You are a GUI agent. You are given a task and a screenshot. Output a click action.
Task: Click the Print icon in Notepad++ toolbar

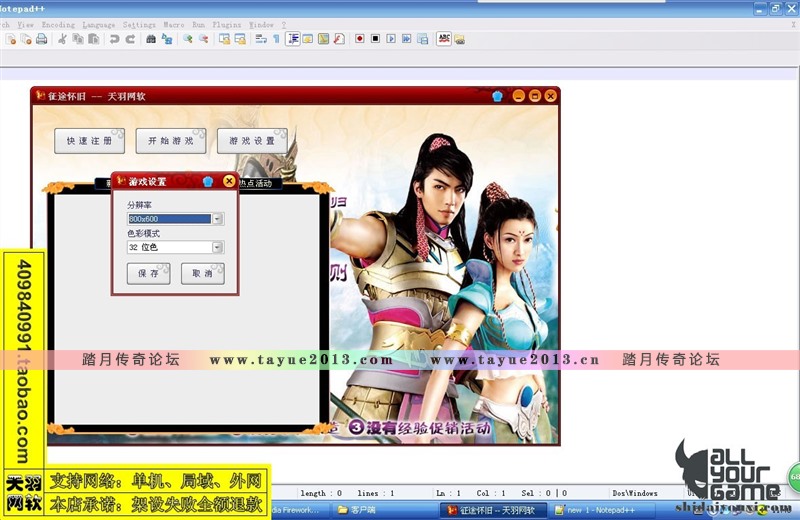point(42,39)
